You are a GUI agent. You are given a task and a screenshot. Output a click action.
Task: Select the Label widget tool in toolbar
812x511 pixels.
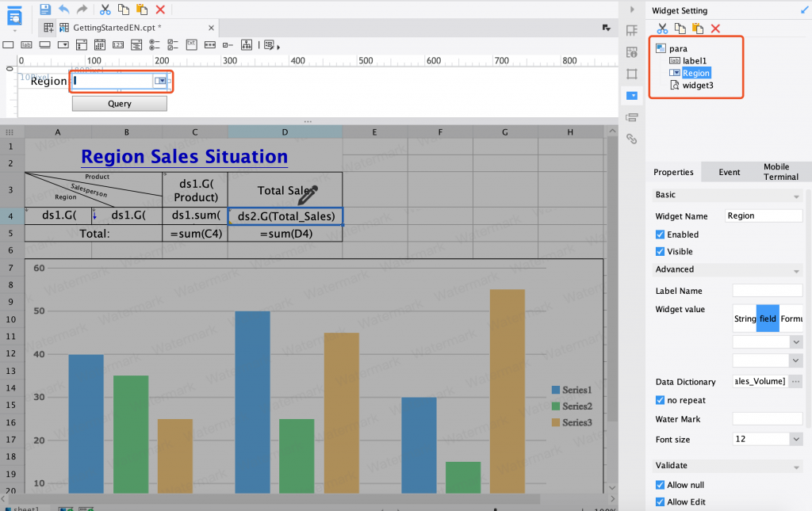26,45
